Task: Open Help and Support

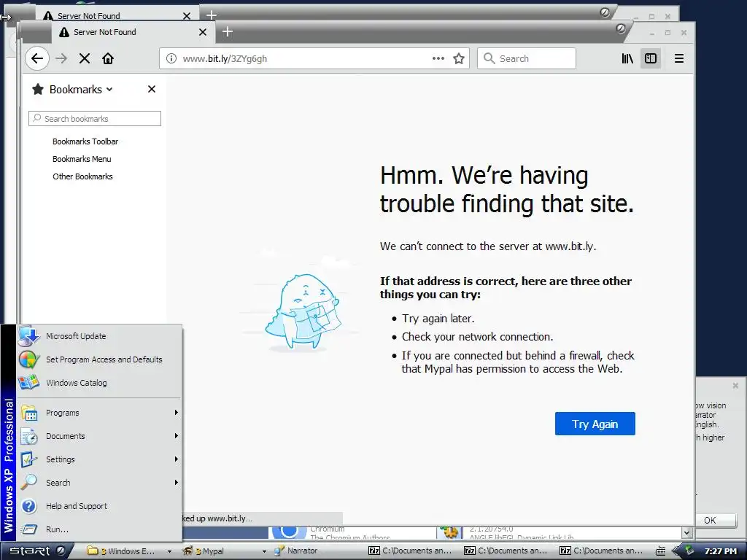Action: tap(99, 506)
